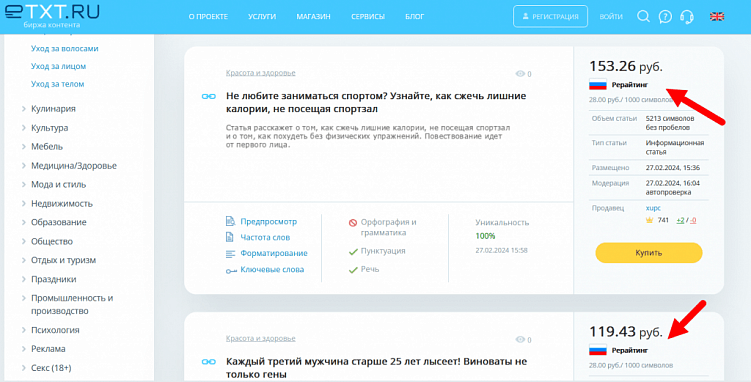Screen dimensions: 751x382
Task: Open the Уход за лицом subcategory
Action: [58, 66]
